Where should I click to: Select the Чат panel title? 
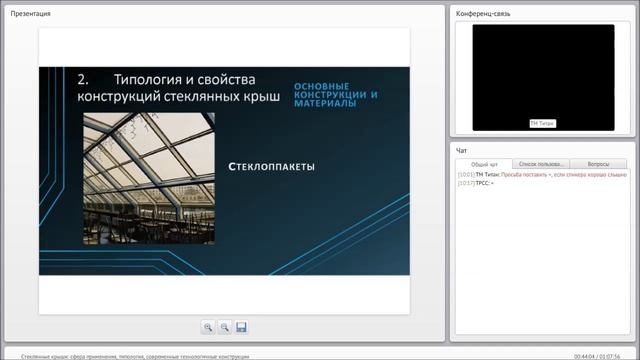pos(461,151)
